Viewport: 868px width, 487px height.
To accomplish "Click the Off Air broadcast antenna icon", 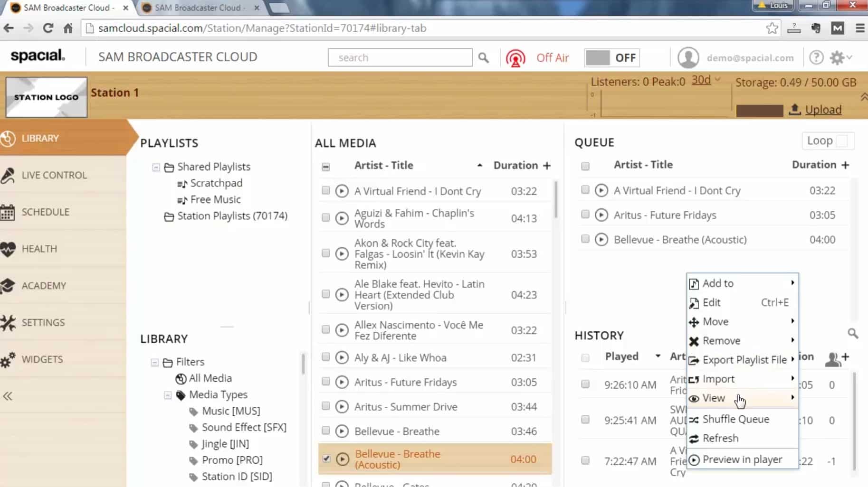I will click(x=516, y=57).
